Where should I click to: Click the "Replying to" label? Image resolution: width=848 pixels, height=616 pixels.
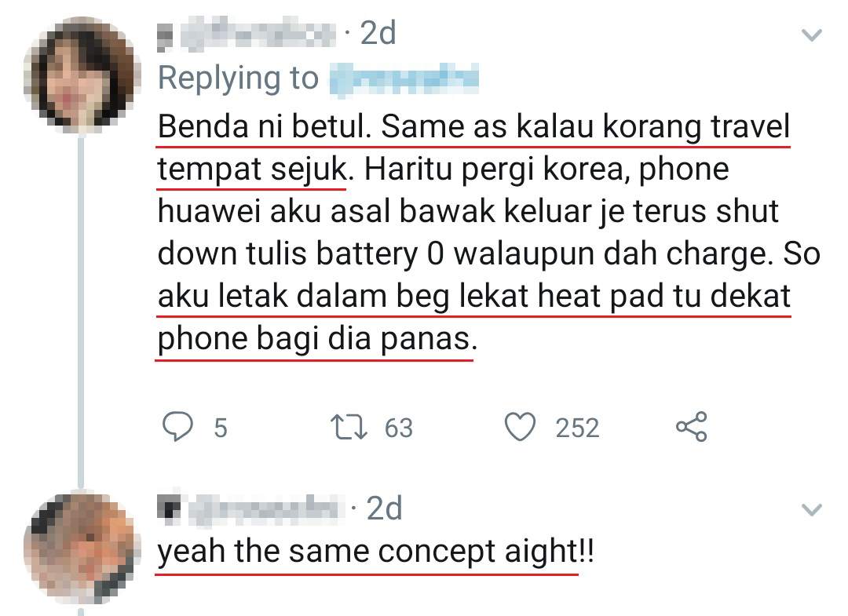click(x=238, y=78)
